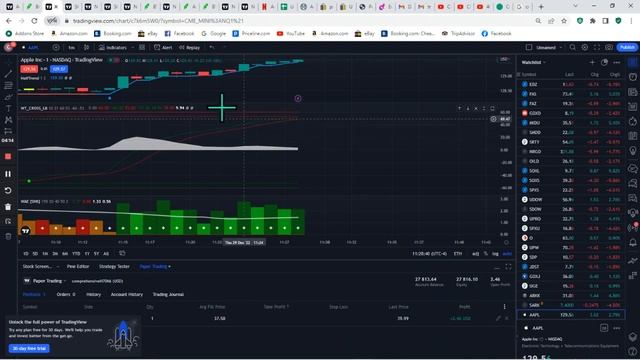Open the notifications bell in right sidebar

(633, 242)
